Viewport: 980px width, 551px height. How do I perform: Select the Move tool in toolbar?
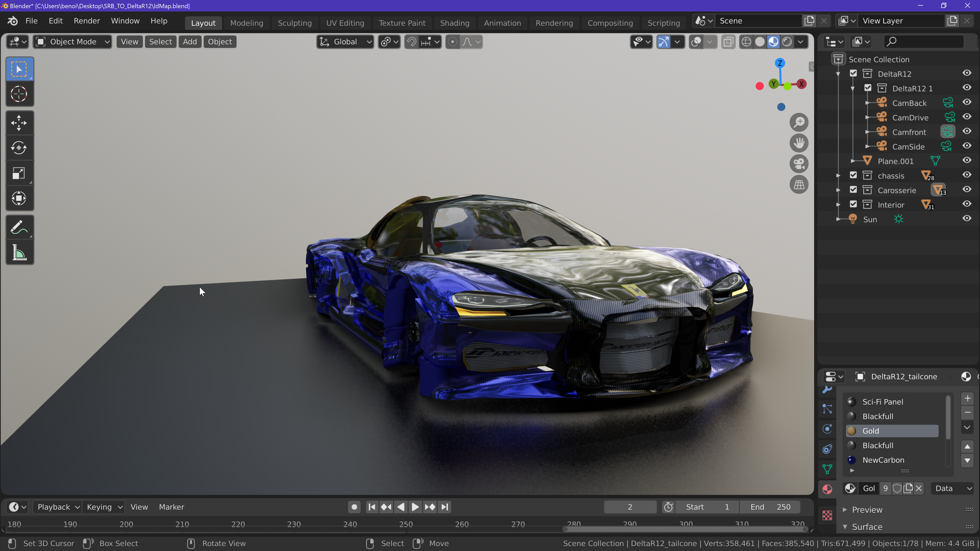(19, 123)
